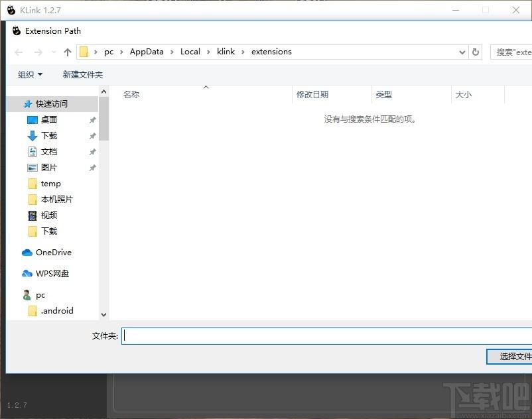This screenshot has height=419, width=532.
Task: Open 图片 in quick access
Action: tap(49, 168)
